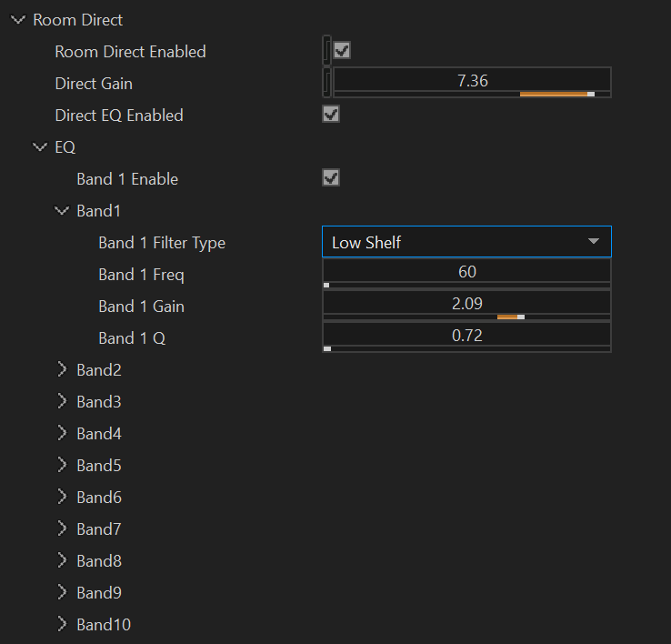Expand the Band4 group
Screen dimensions: 671x644
pyautogui.click(x=62, y=433)
